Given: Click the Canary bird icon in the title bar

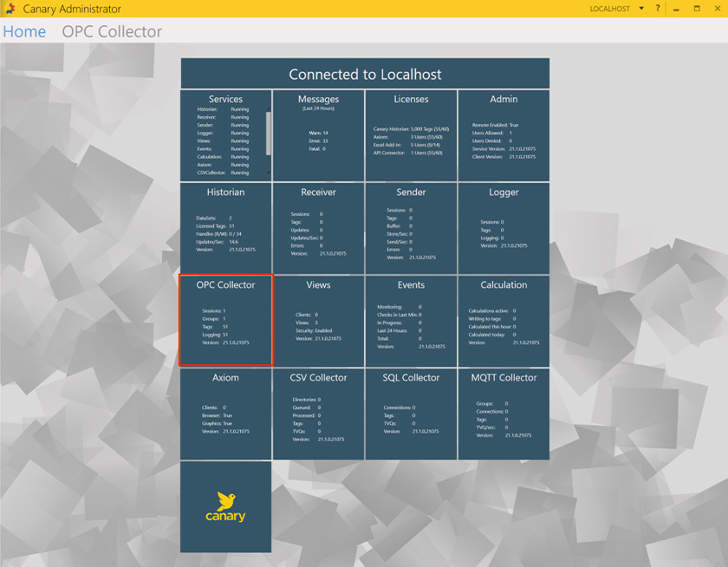Looking at the screenshot, I should point(10,9).
